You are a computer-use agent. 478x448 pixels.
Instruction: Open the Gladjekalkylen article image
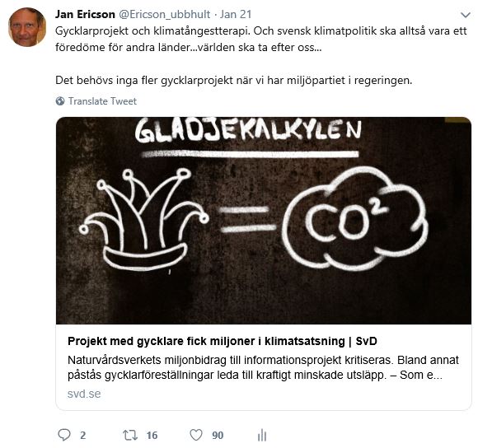[264, 221]
